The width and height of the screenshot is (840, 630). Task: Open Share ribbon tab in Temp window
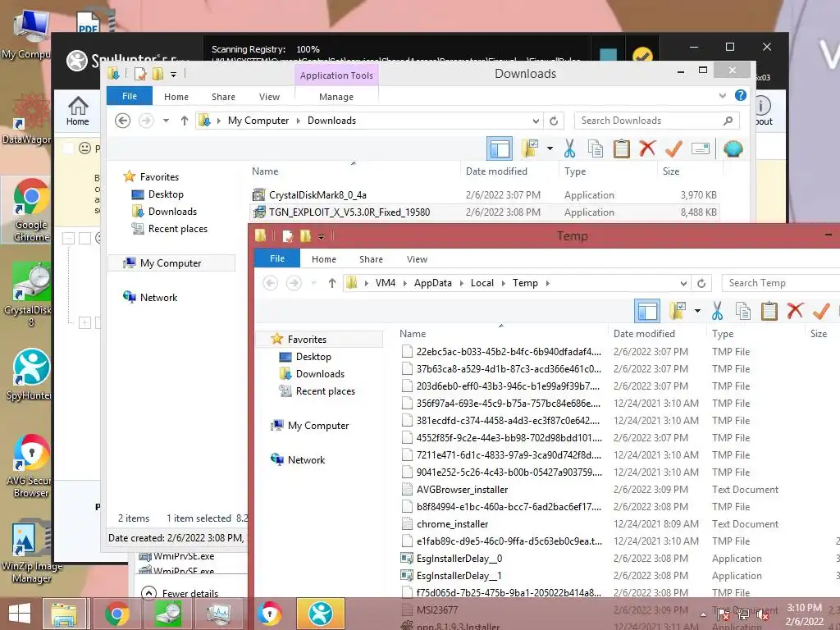click(372, 258)
